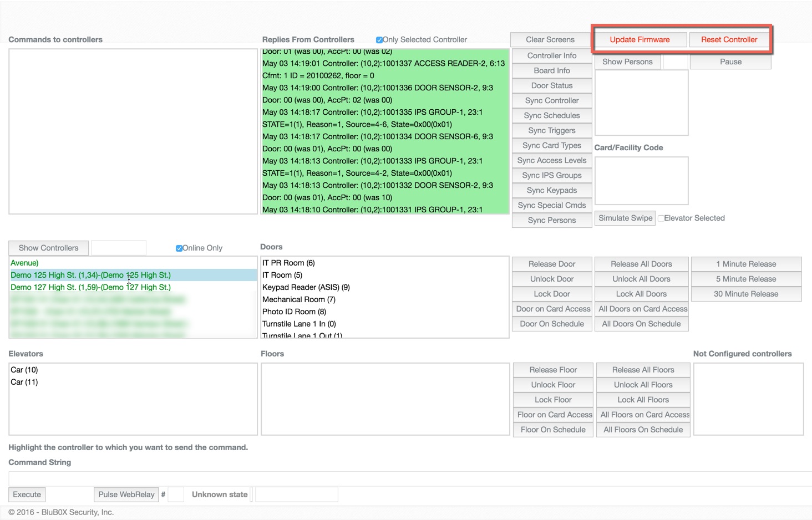Disable the Online Only filter
Image resolution: width=812 pixels, height=520 pixels.
179,248
